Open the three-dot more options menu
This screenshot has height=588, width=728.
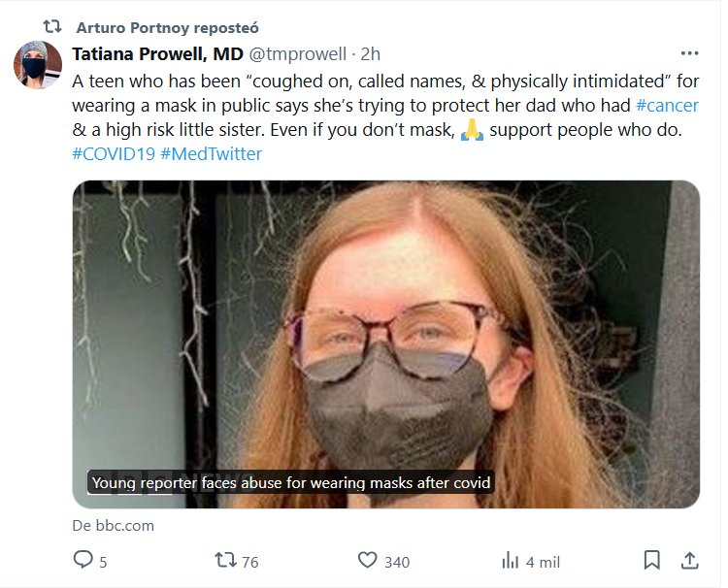689,53
